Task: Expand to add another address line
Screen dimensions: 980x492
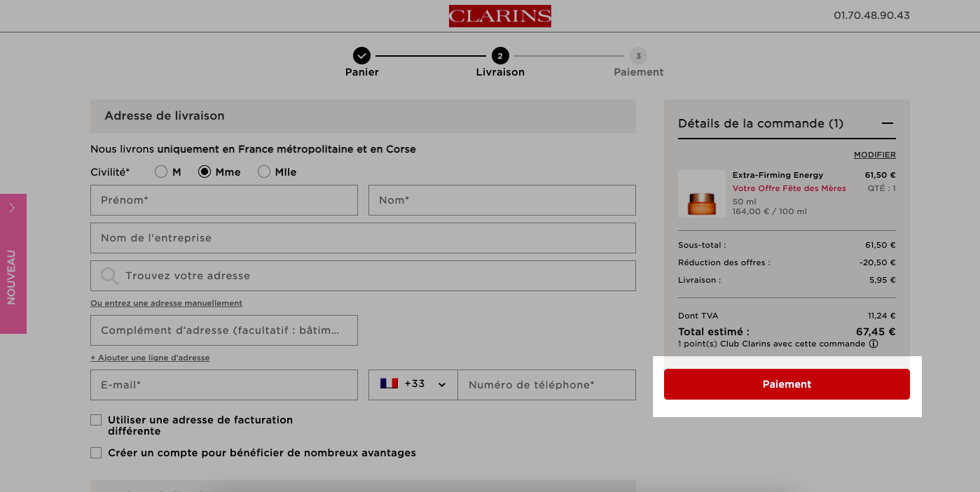Action: tap(150, 358)
